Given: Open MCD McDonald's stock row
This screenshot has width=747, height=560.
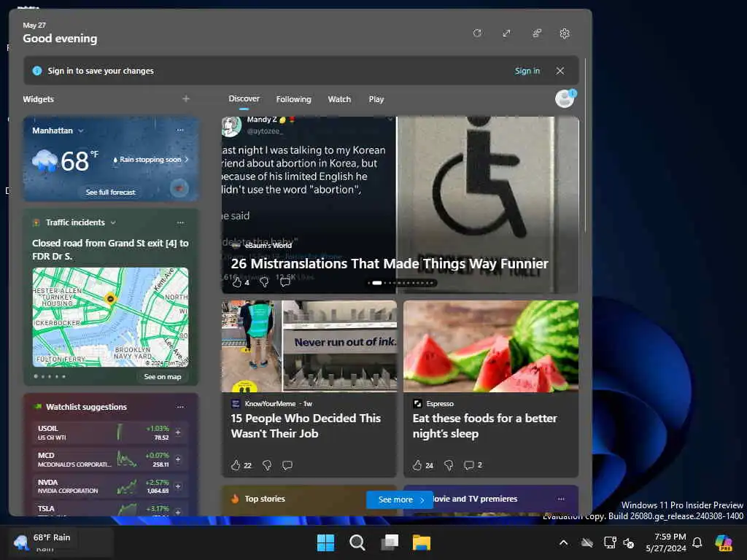Looking at the screenshot, I should click(111, 459).
